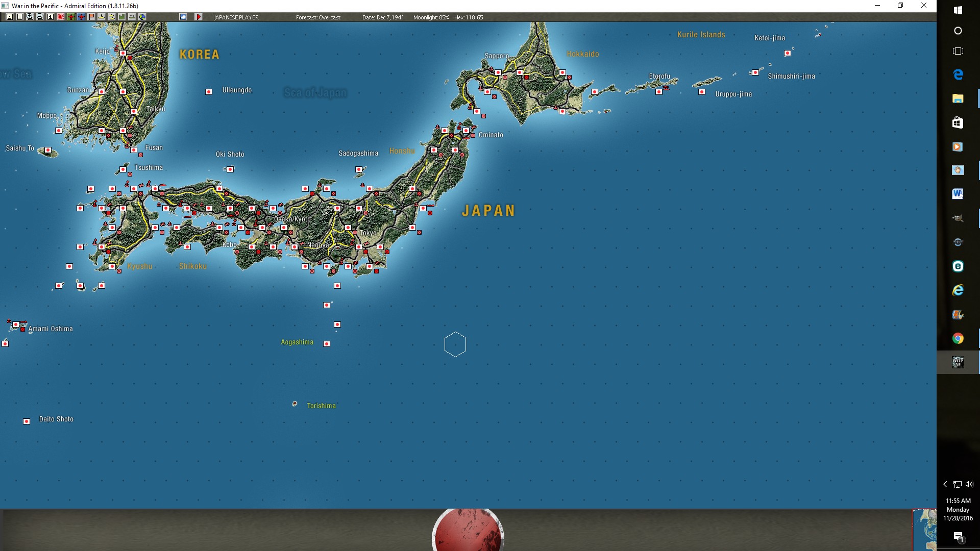Screen dimensions: 980x551
Task: Click the world minimap thumbnail
Action: [x=925, y=530]
